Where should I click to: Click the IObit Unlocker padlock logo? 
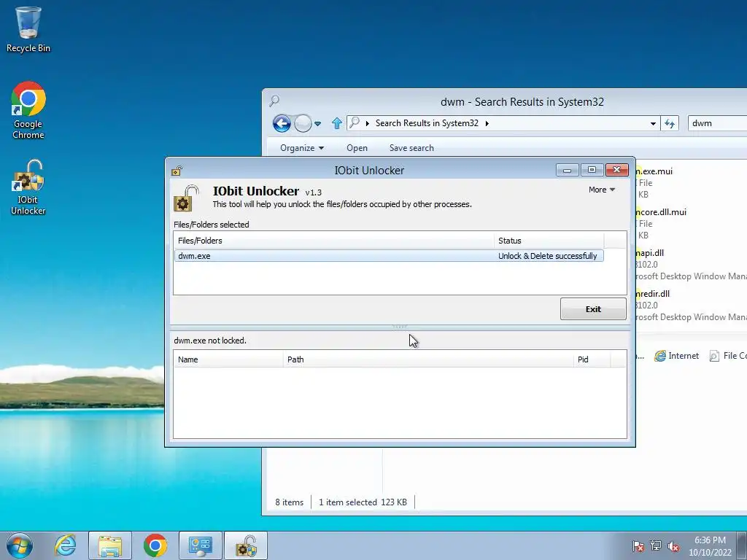[x=186, y=198]
